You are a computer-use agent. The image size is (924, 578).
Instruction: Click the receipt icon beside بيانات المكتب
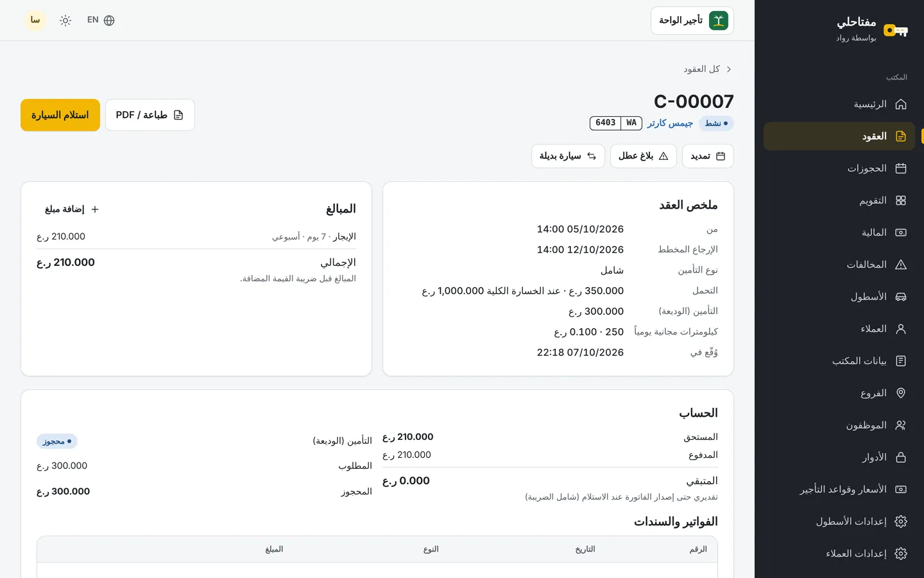(x=901, y=361)
